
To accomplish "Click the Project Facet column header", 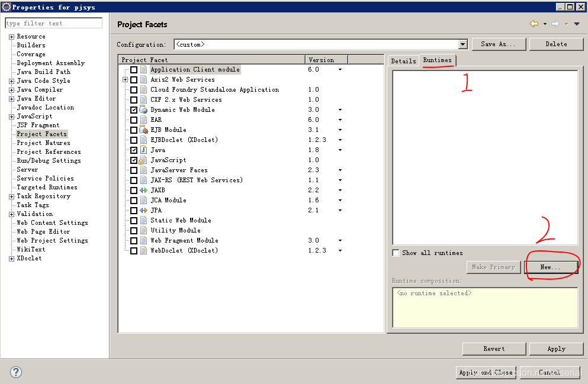I will (x=212, y=60).
